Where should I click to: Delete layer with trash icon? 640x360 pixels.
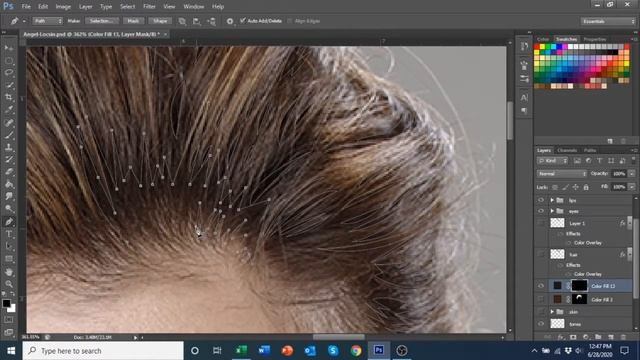tap(623, 337)
